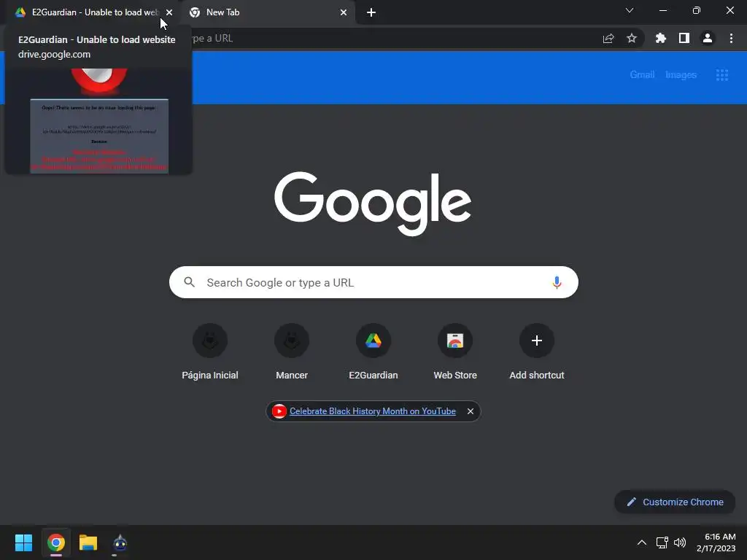This screenshot has height=560, width=747.
Task: Open the Images link
Action: [x=681, y=75]
